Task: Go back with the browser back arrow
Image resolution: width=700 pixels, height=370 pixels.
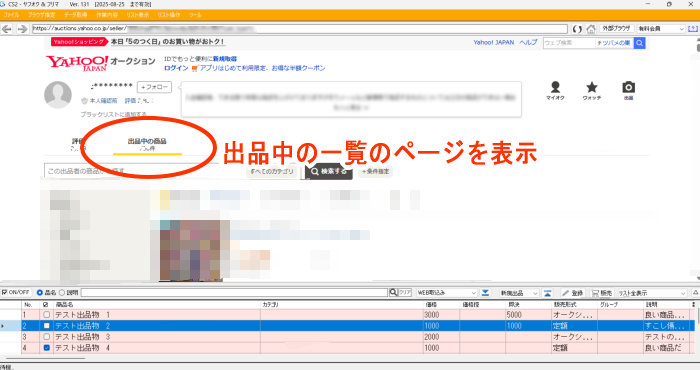Action: pyautogui.click(x=7, y=29)
